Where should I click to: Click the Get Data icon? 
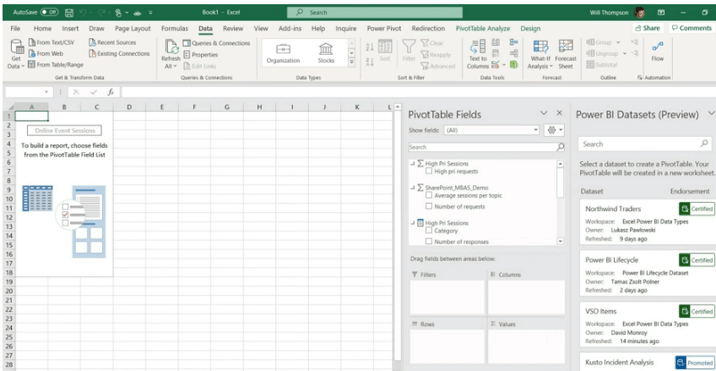point(17,47)
